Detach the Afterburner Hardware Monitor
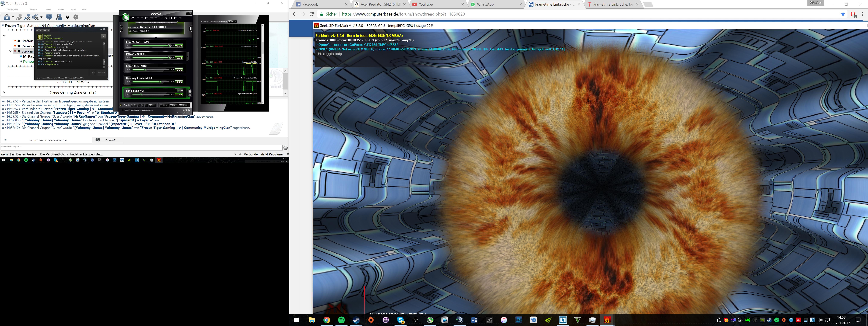This screenshot has height=326, width=868. (233, 22)
